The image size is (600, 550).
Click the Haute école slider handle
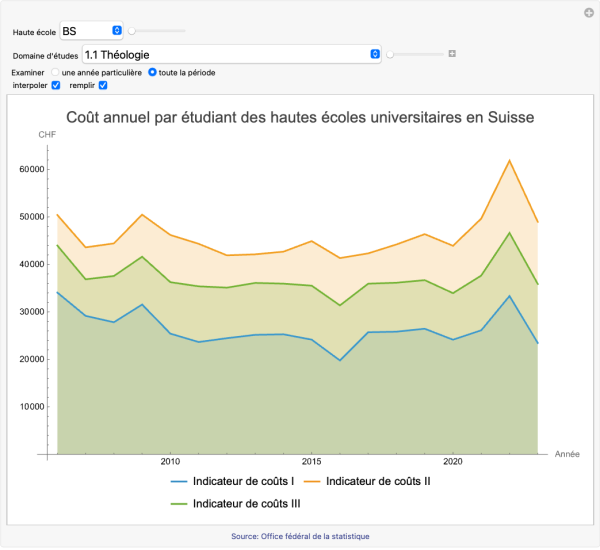[x=133, y=32]
